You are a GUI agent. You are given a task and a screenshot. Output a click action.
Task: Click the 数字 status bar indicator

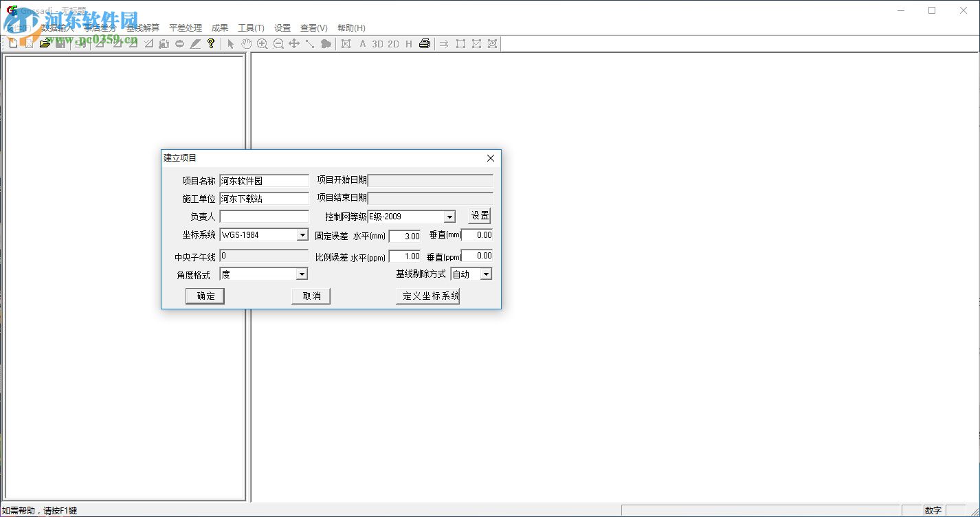click(x=933, y=510)
